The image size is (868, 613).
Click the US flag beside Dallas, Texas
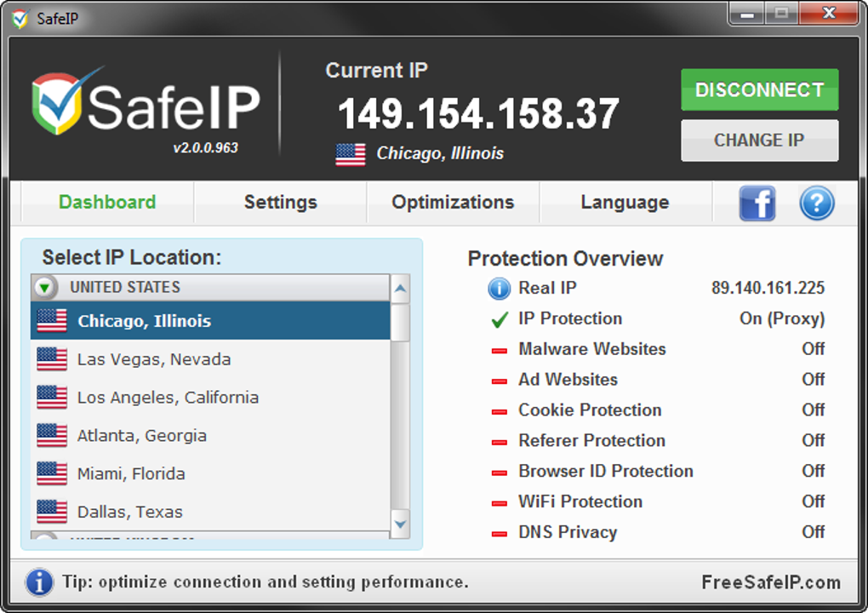[x=52, y=512]
